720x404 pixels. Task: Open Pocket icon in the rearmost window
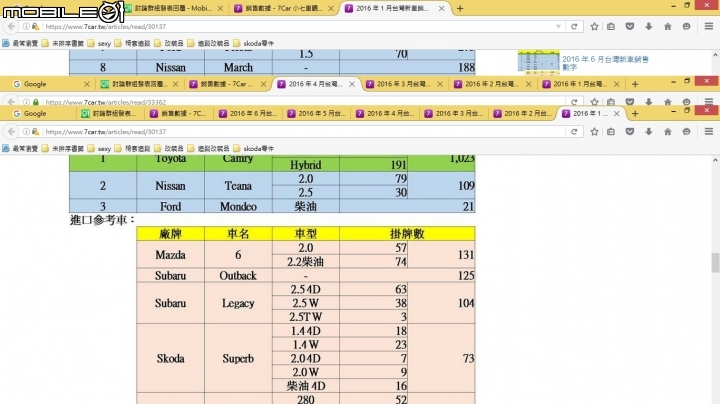[630, 27]
